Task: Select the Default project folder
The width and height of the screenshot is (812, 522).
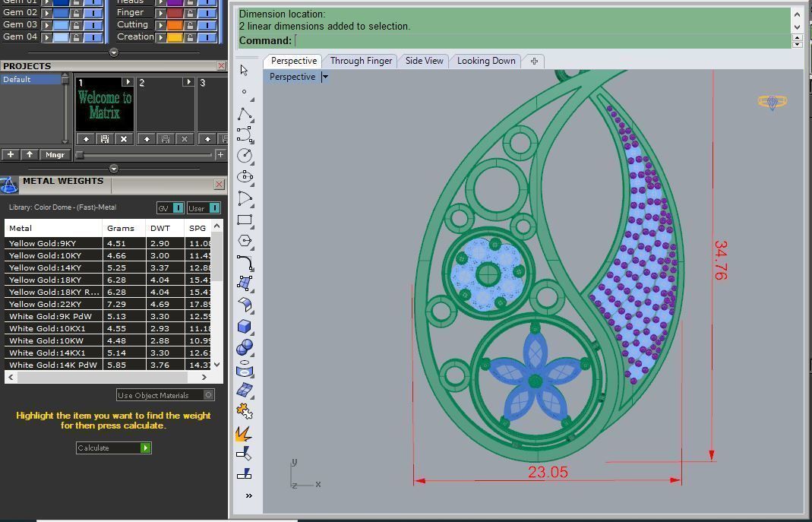Action: [31, 79]
